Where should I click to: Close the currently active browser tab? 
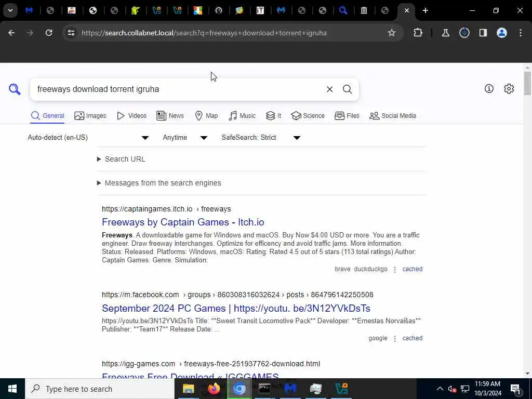[406, 10]
